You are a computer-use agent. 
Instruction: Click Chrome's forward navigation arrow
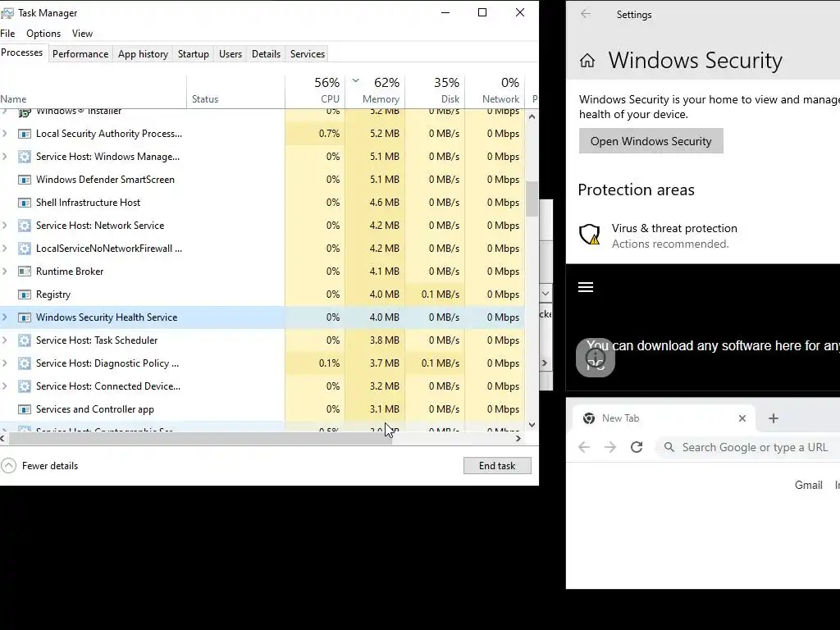610,447
